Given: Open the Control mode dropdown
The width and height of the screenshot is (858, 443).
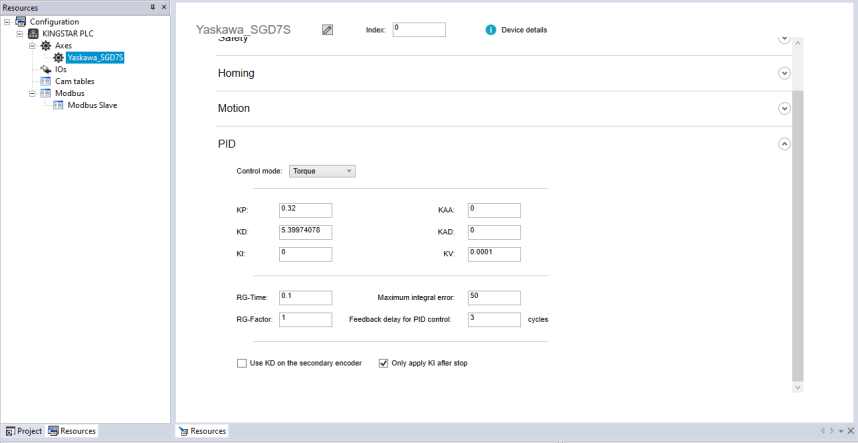Looking at the screenshot, I should (322, 171).
